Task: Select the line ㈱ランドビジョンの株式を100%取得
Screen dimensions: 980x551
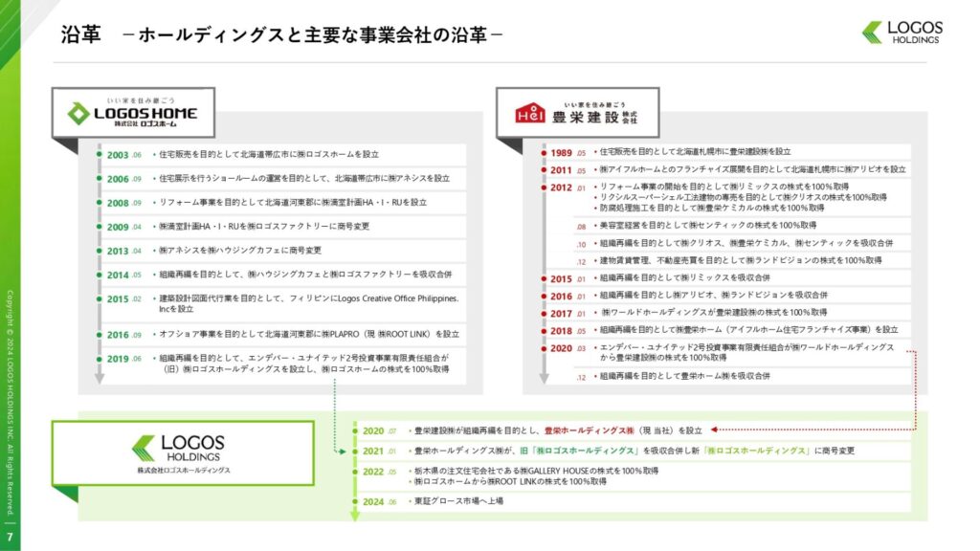Action: 741,260
